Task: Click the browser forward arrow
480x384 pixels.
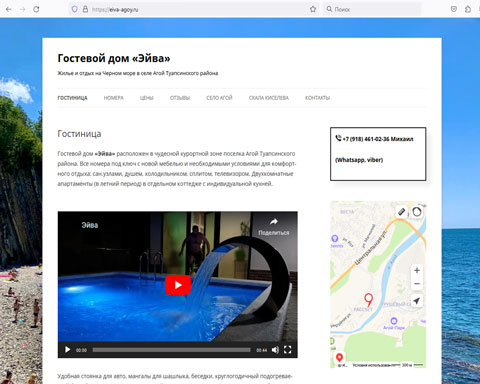Action: pos(23,9)
